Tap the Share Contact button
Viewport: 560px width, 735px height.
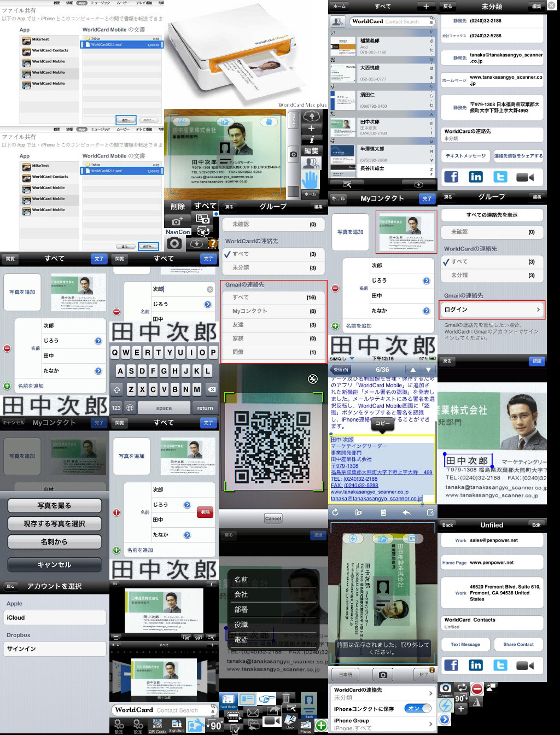coord(518,644)
